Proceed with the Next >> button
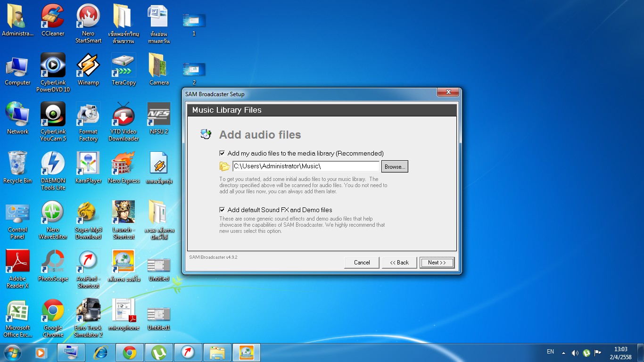 (437, 263)
